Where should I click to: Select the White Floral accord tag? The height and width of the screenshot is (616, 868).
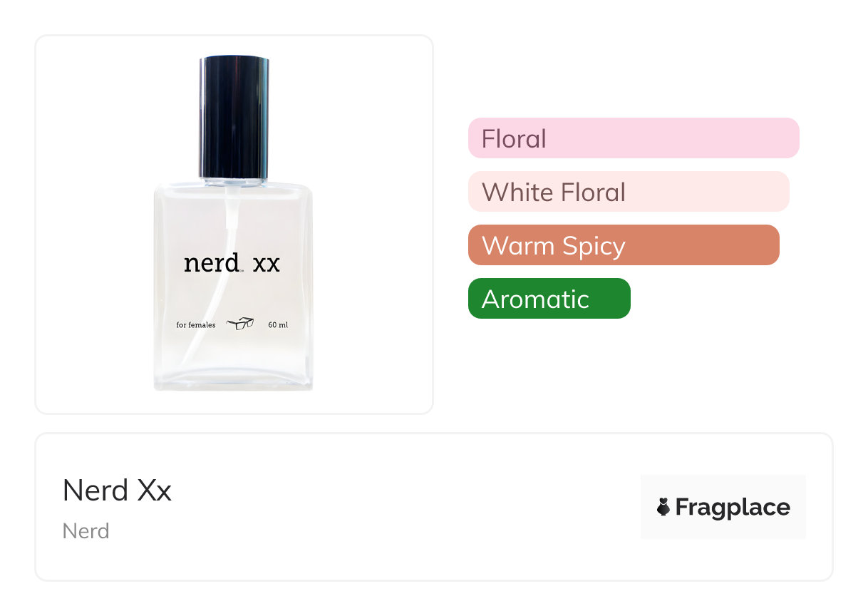(x=628, y=192)
